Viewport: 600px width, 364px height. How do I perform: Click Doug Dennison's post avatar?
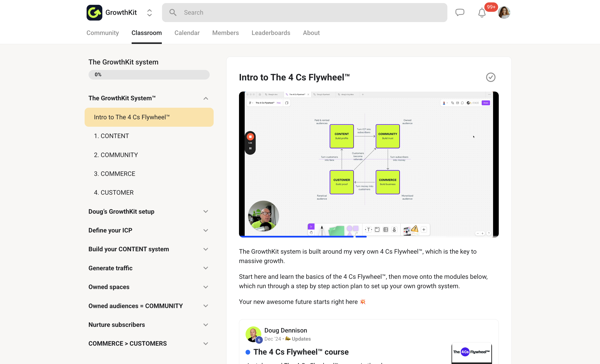click(x=253, y=334)
